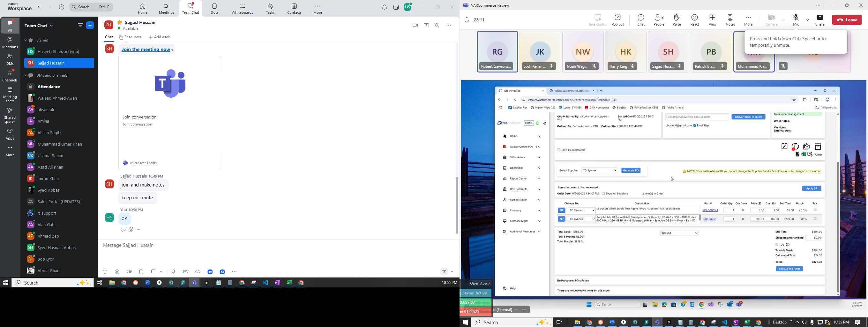The width and height of the screenshot is (868, 327).
Task: Collapse the DMs and channels section
Action: point(26,75)
